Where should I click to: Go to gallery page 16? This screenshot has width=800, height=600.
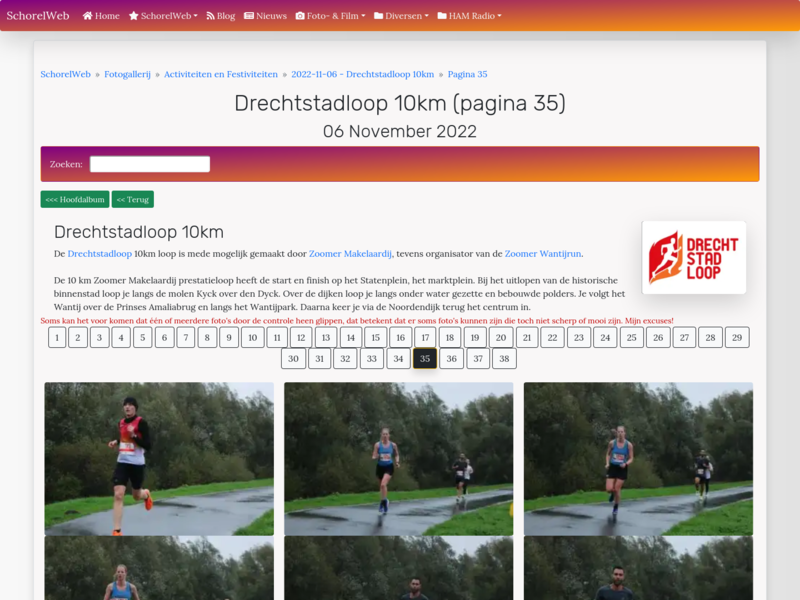point(401,337)
